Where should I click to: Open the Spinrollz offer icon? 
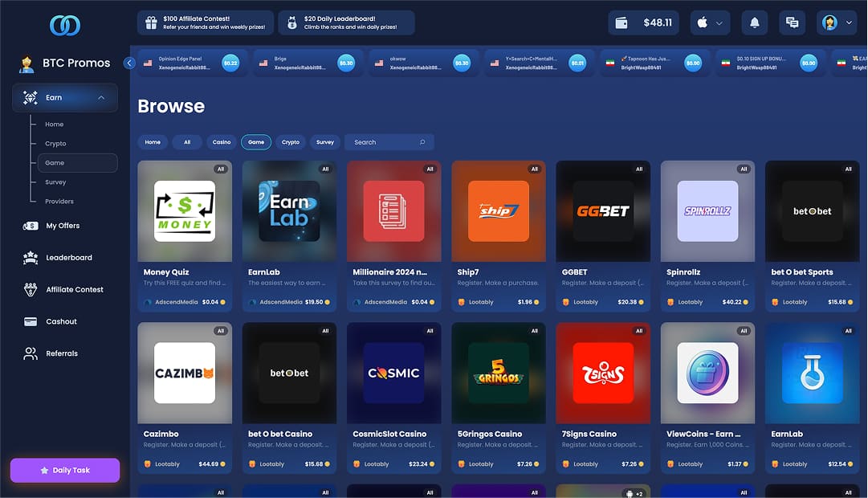[x=708, y=211]
